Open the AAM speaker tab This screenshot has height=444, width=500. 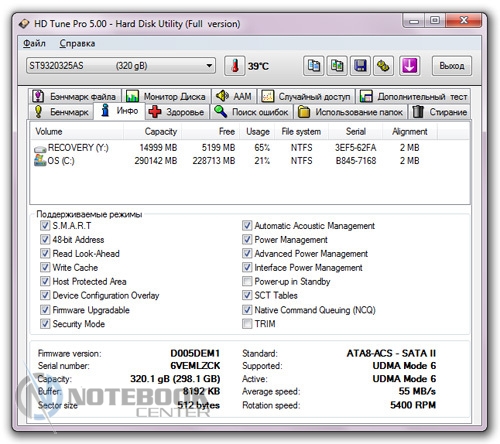tap(234, 97)
